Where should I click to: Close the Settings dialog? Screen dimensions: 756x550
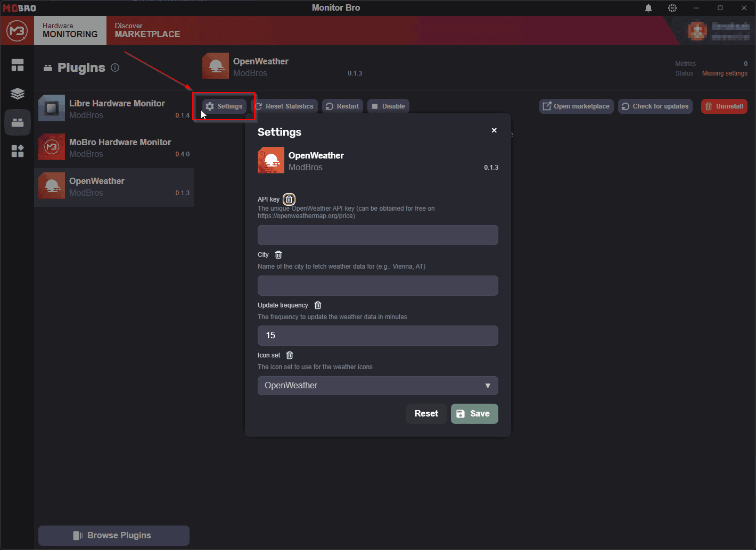tap(494, 130)
